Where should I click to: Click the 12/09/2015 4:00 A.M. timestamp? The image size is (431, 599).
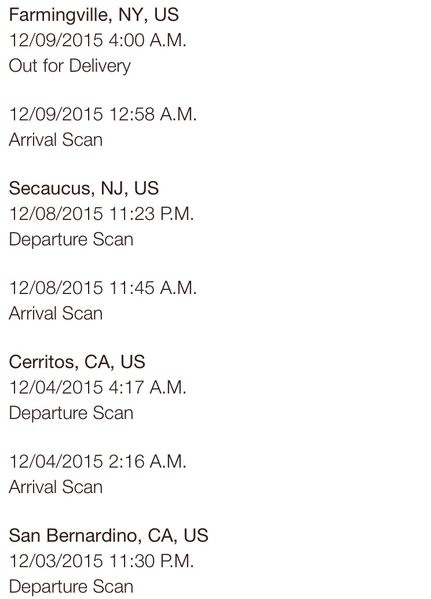[97, 40]
